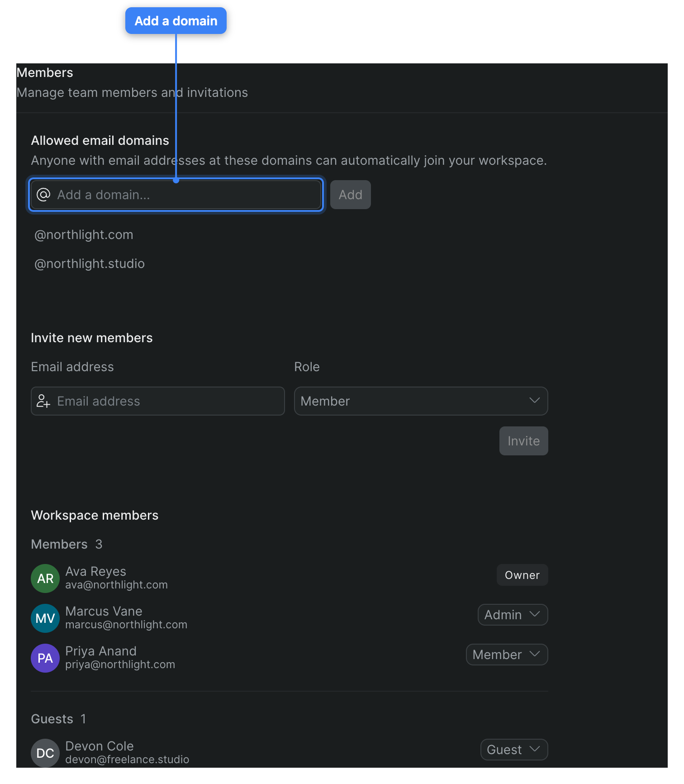Click Devon Cole's email devon@freelance.studio

pos(127,760)
